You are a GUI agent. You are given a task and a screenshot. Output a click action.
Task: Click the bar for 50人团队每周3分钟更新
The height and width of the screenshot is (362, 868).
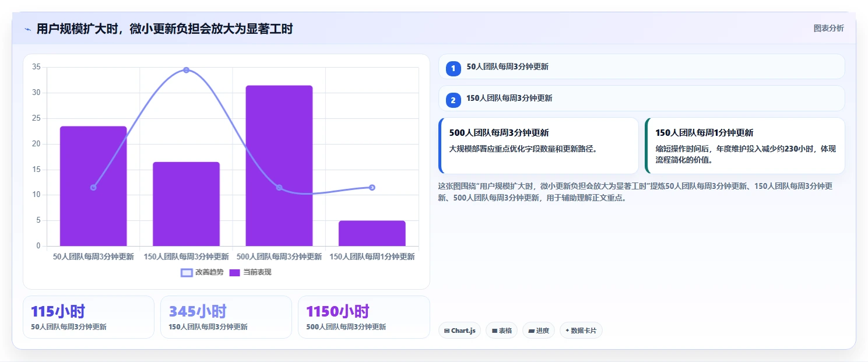click(93, 186)
